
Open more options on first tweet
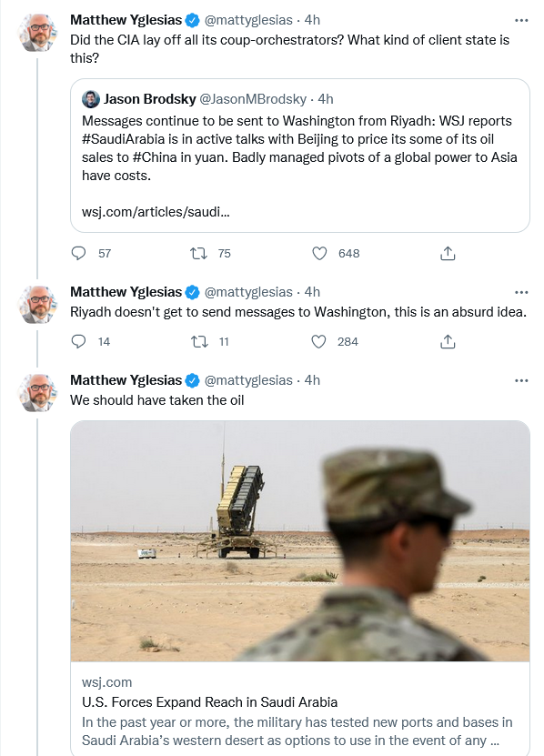pos(521,20)
